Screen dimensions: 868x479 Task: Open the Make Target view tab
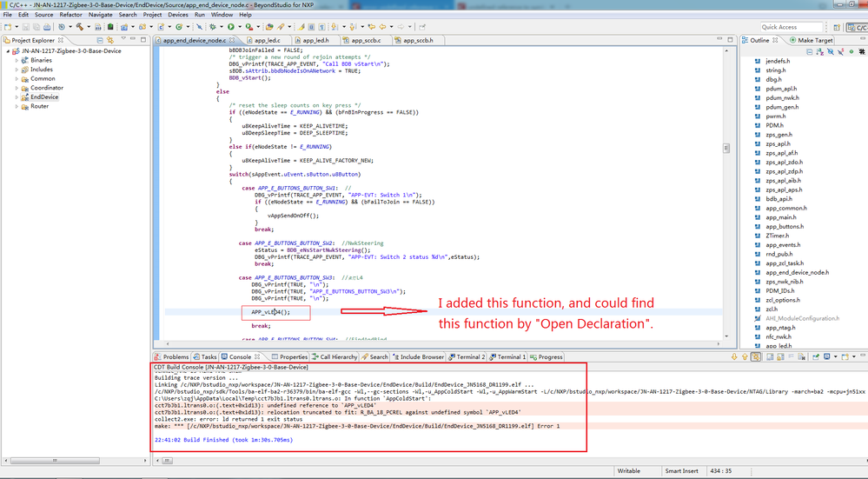click(812, 40)
